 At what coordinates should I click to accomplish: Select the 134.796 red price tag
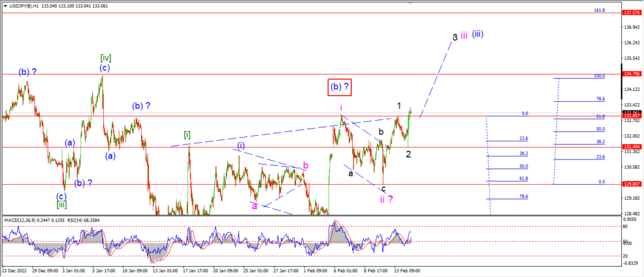click(631, 74)
